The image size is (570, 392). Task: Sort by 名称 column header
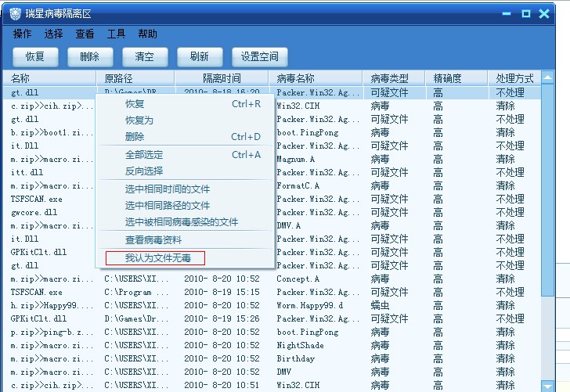[x=50, y=78]
